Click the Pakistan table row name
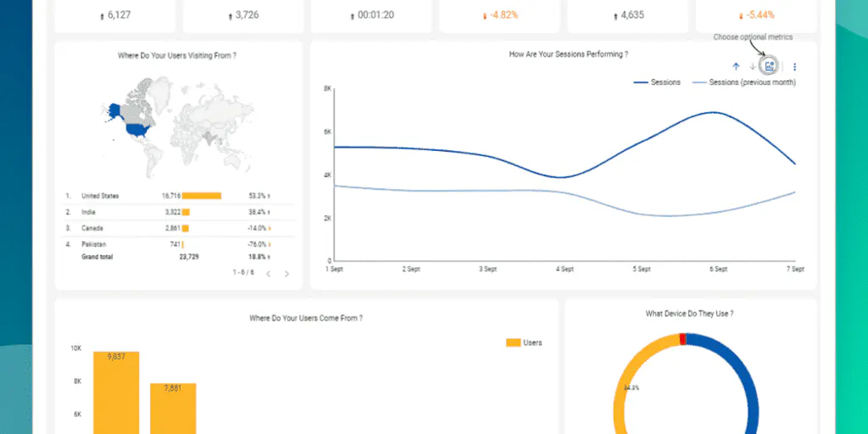 [93, 244]
